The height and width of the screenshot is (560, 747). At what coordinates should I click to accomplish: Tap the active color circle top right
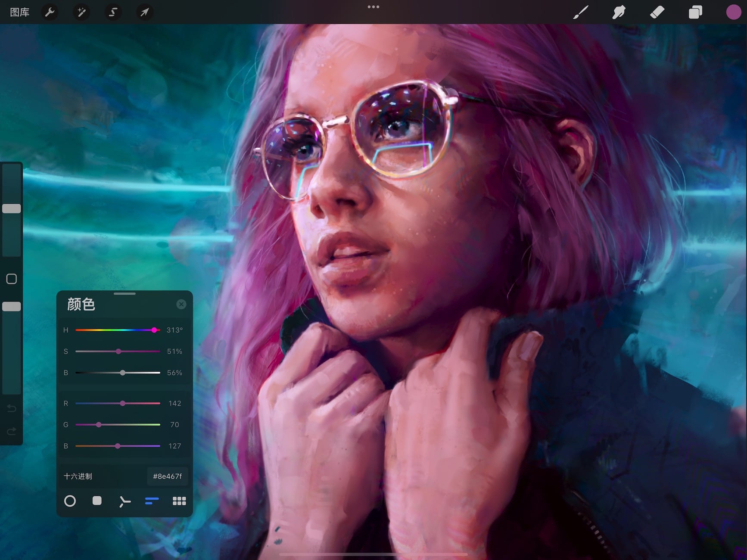733,12
